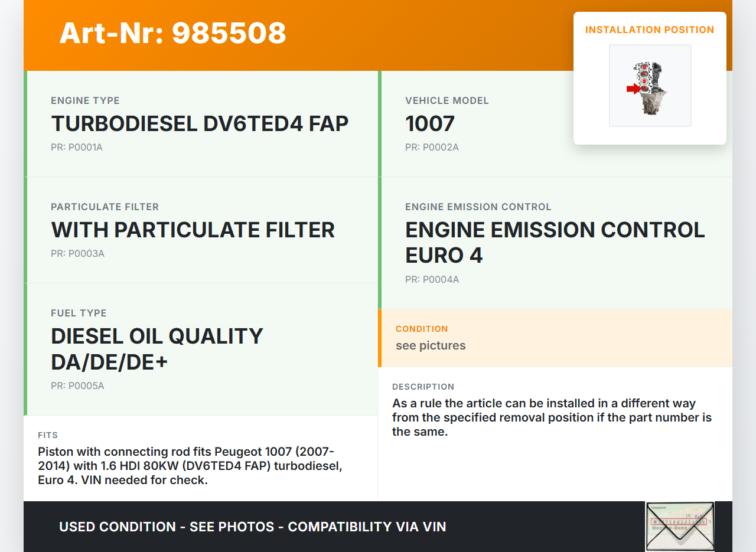Select DIESEL OIL QUALITY DA/DE/DE+ fuel type
Viewport: 756px width, 552px height.
[x=157, y=349]
